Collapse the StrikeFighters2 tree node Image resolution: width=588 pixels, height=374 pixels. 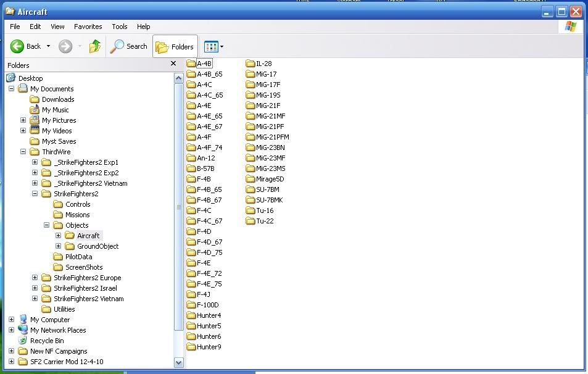(x=35, y=194)
